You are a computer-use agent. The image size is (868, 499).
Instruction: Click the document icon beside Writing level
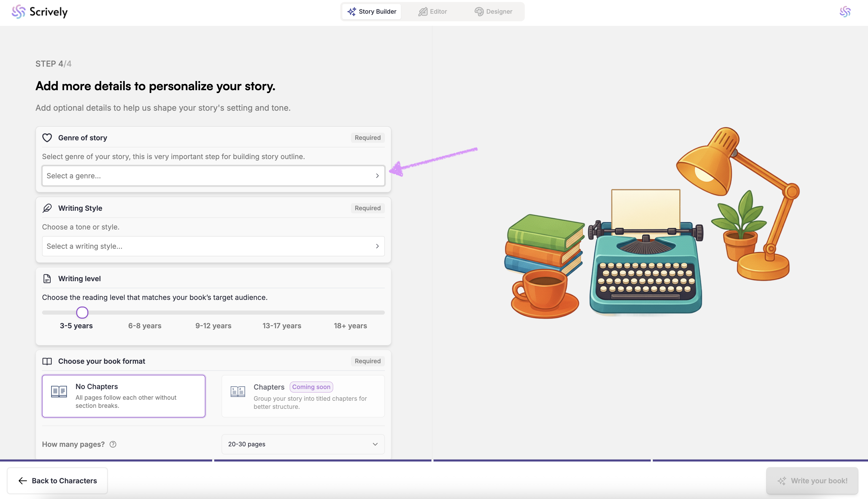[x=47, y=279]
